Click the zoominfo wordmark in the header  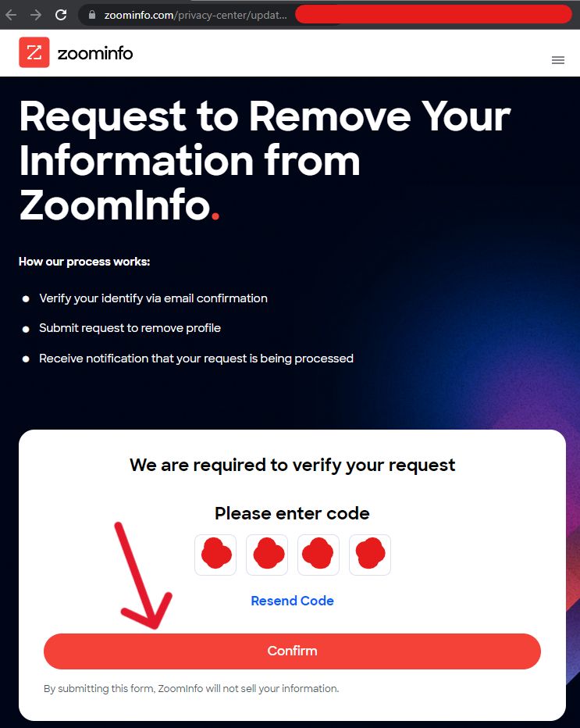click(95, 53)
